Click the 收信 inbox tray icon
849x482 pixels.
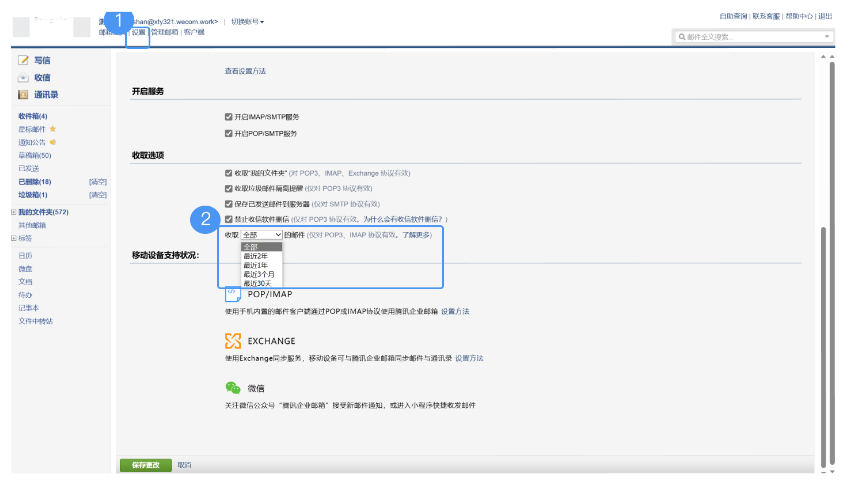click(x=22, y=78)
